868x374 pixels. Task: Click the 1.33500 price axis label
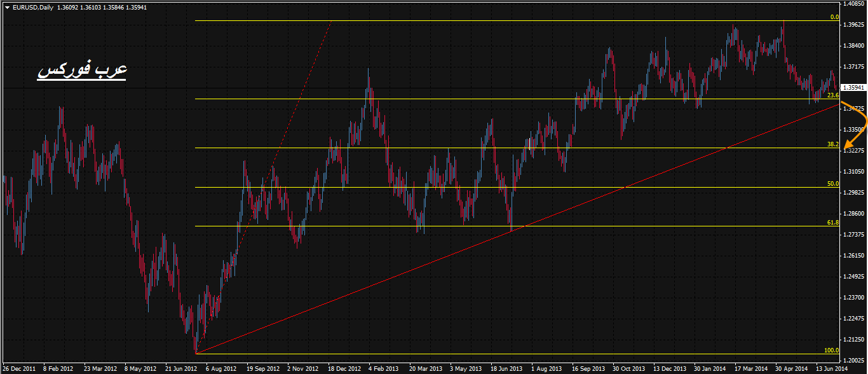(854, 130)
